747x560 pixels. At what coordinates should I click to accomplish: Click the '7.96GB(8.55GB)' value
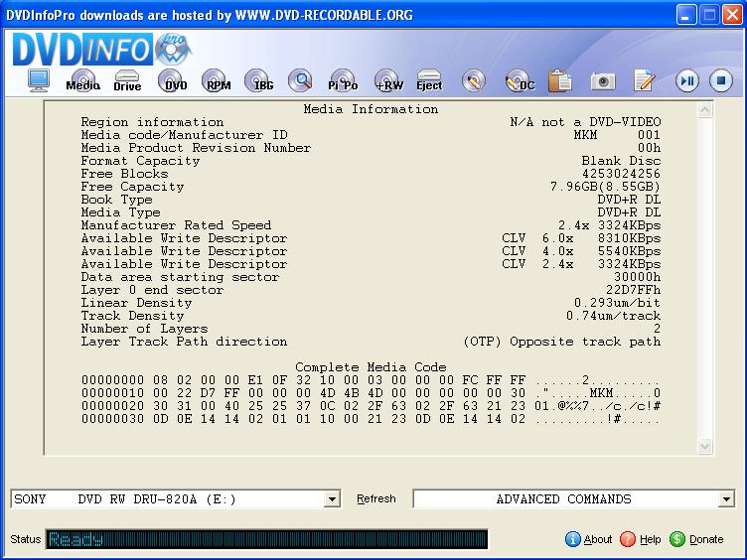(x=605, y=187)
